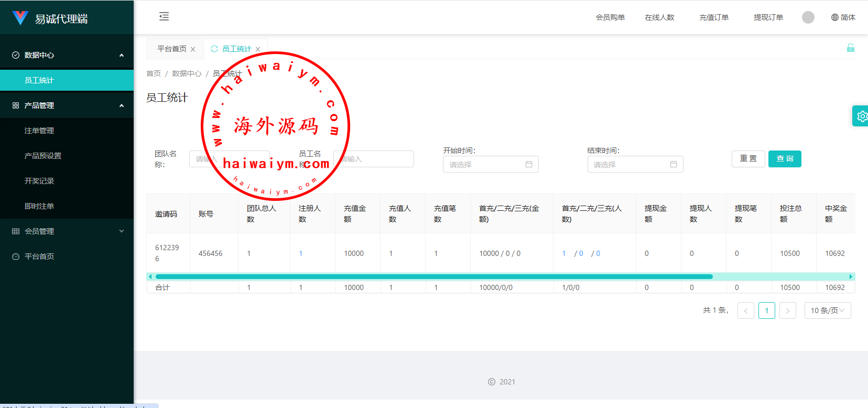Click the user avatar circle
868x408 pixels.
click(x=808, y=17)
